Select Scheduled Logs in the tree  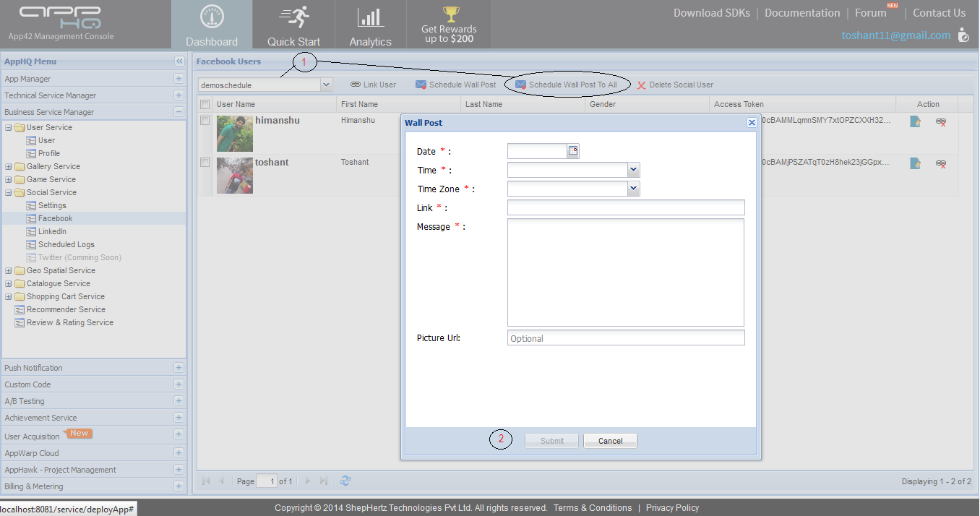click(66, 244)
